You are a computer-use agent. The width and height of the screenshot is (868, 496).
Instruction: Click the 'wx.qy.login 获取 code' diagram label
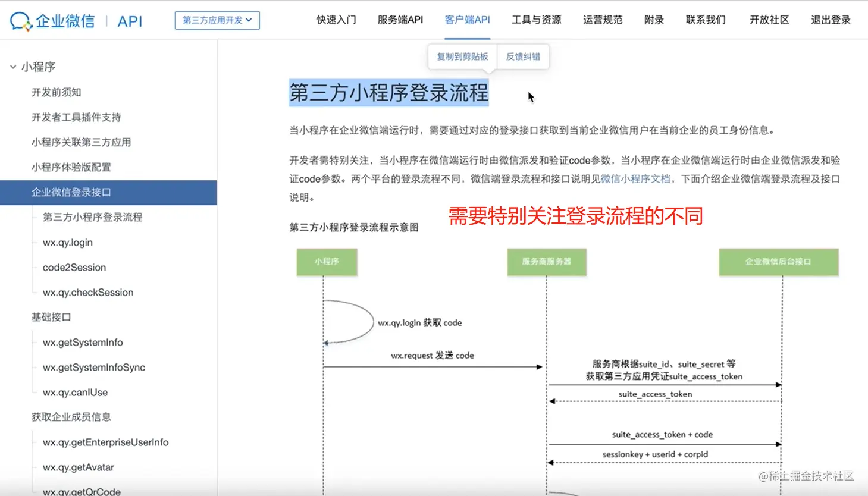[x=420, y=323]
